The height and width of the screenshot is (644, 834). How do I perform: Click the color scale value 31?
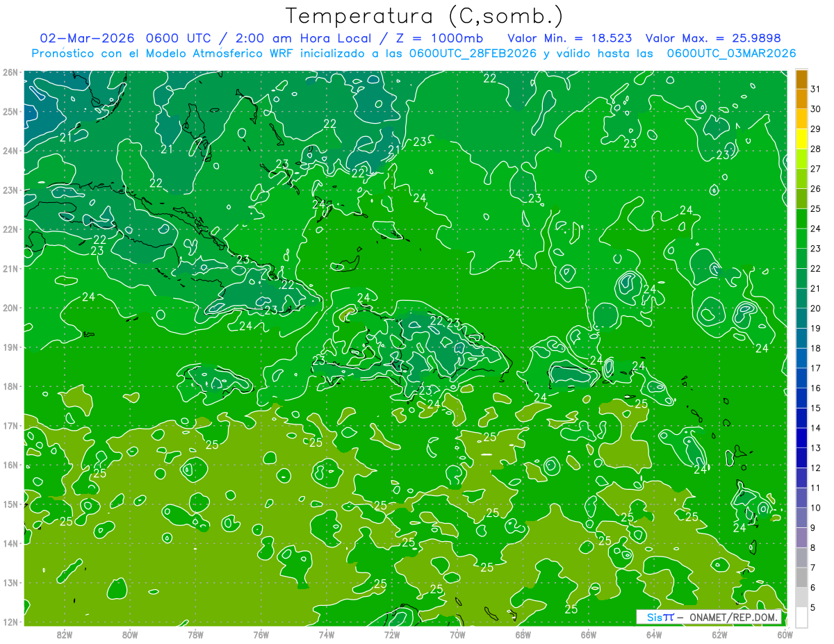[816, 89]
